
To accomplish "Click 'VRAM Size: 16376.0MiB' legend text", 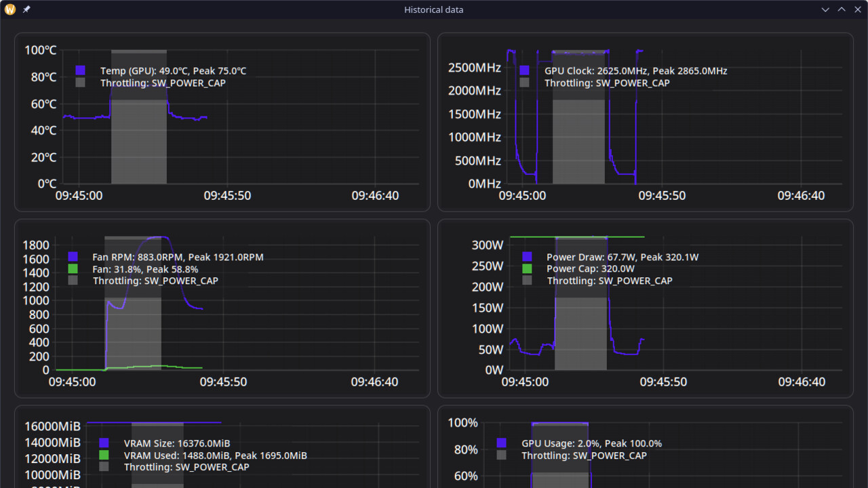I will (177, 443).
